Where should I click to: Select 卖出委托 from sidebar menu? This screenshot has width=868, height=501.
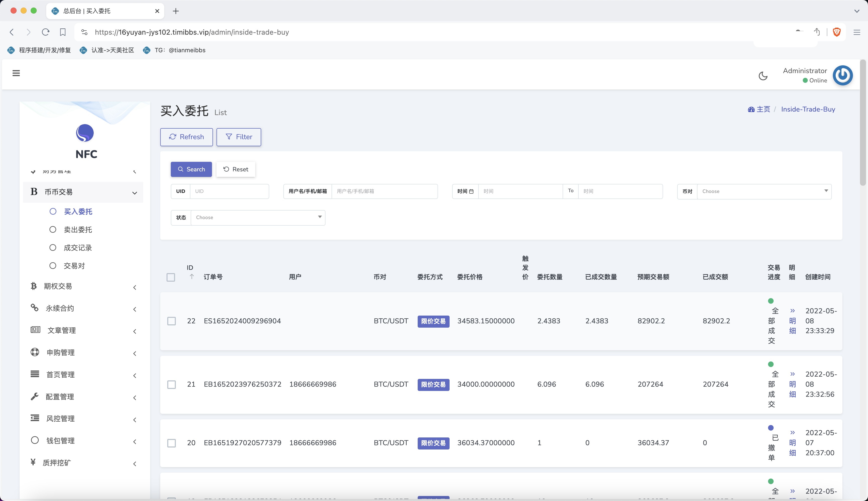coord(78,229)
